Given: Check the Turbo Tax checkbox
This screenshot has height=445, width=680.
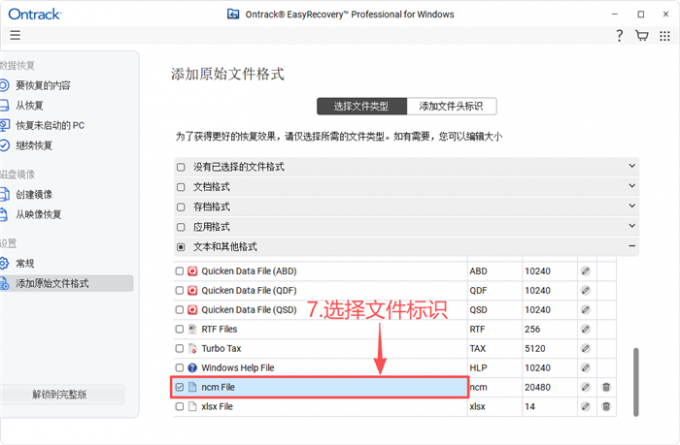Looking at the screenshot, I should pyautogui.click(x=180, y=348).
